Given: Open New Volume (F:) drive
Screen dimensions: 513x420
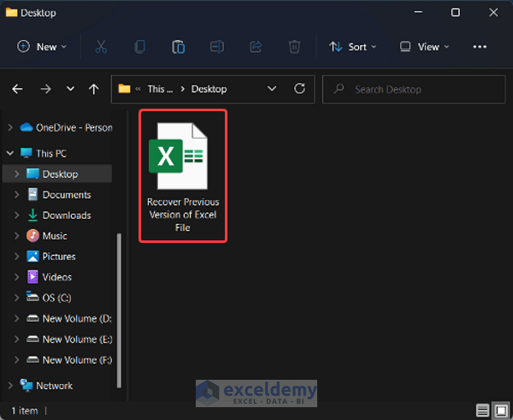Looking at the screenshot, I should click(69, 359).
